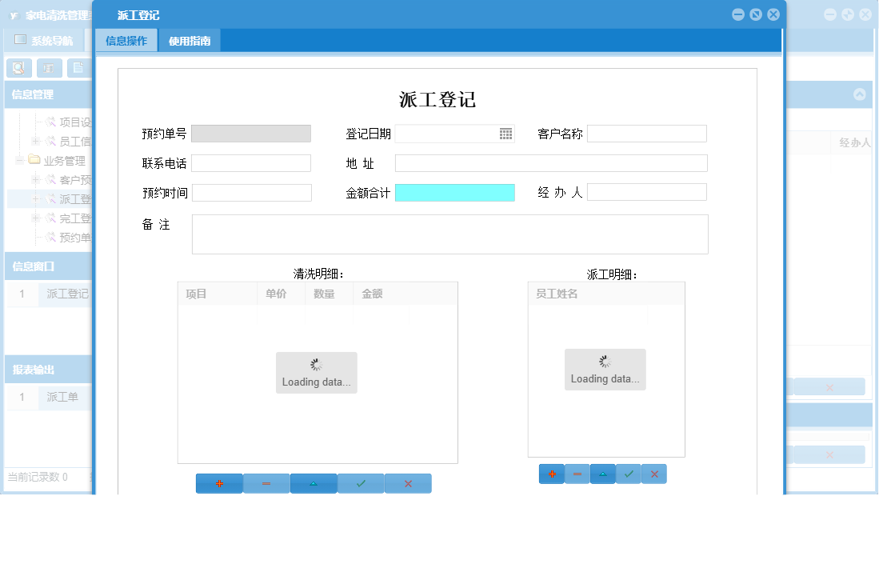Confirm 派工明细 changes via checkmark icon

point(628,474)
